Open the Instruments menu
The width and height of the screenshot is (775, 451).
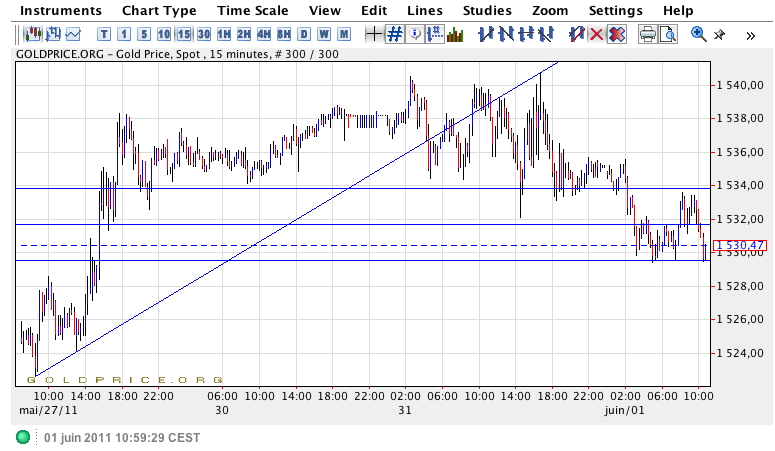coord(61,10)
